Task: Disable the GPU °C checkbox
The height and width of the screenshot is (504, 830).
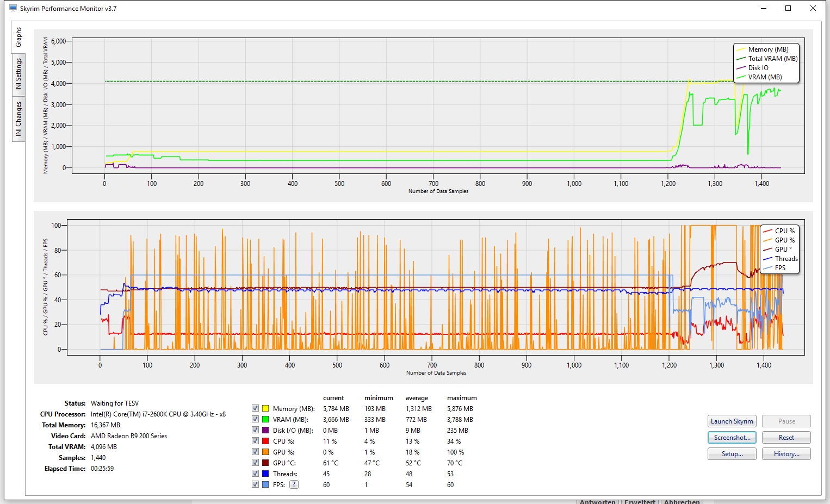Action: pos(255,463)
